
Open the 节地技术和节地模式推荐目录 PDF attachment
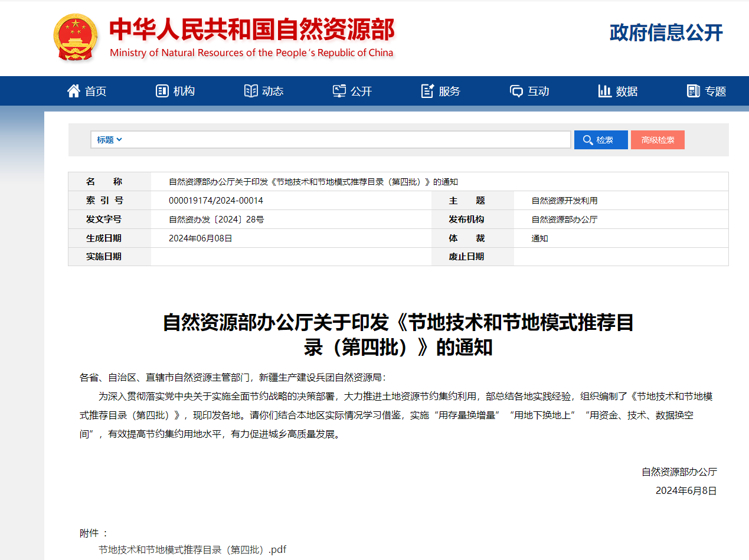point(192,549)
